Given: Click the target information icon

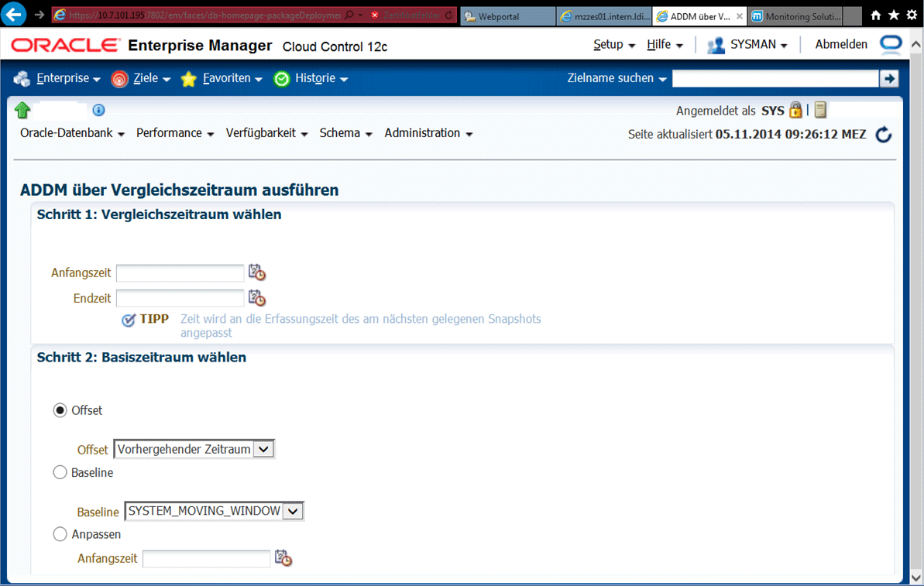Looking at the screenshot, I should tap(98, 110).
